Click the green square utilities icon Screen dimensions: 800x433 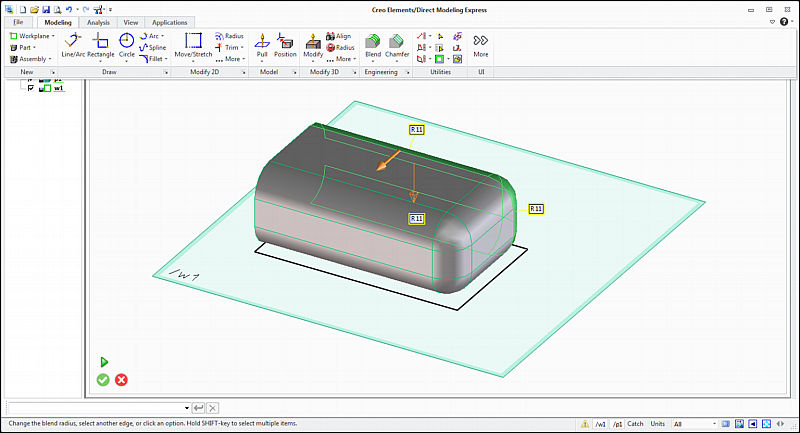pos(439,59)
